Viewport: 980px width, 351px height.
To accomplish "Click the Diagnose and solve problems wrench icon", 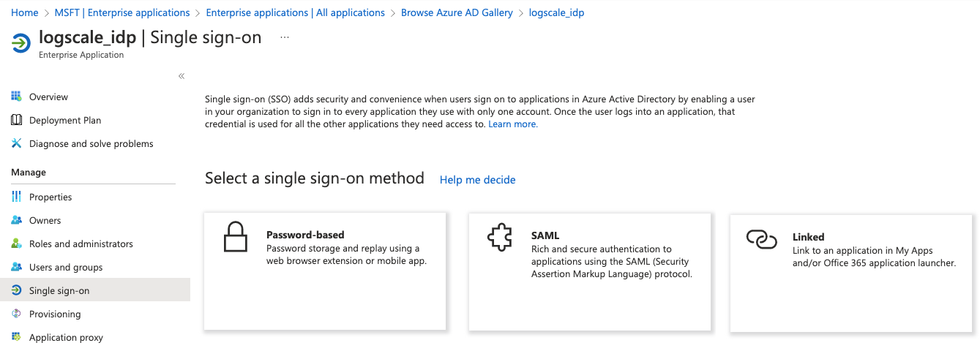I will 16,143.
